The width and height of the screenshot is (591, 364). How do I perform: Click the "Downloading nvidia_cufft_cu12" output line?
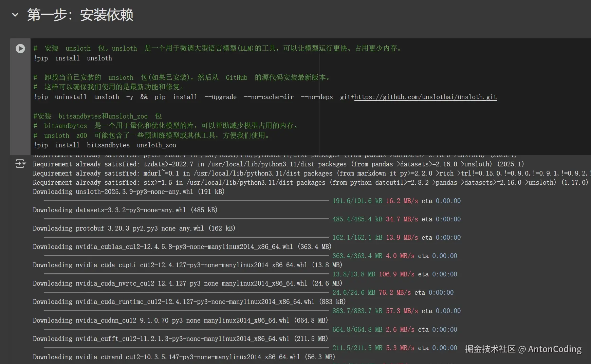[x=181, y=339]
